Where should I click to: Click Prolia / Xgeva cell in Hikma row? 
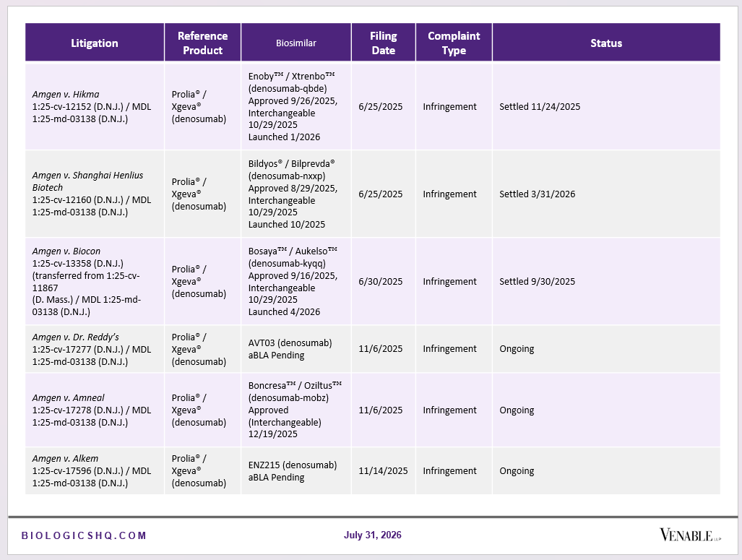click(x=202, y=106)
